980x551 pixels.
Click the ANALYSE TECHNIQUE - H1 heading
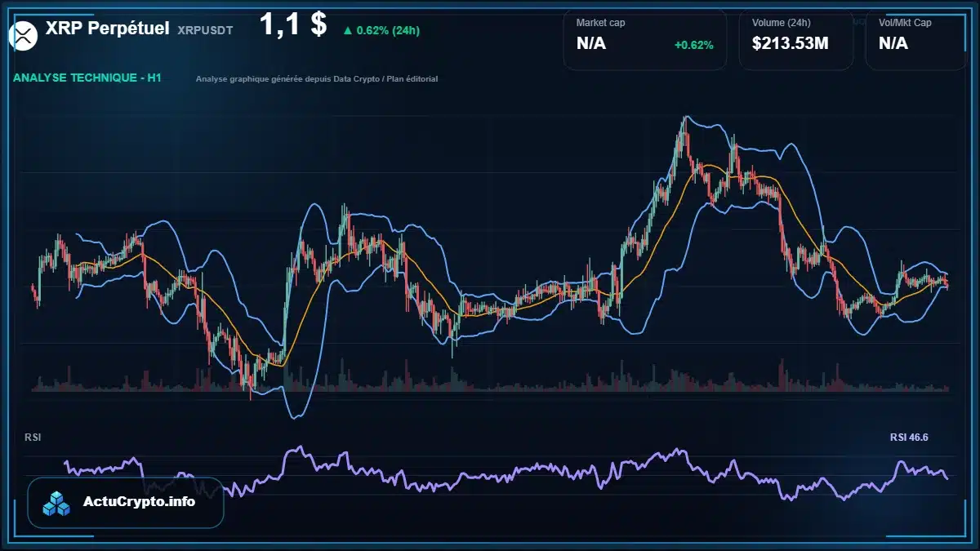[x=87, y=78]
